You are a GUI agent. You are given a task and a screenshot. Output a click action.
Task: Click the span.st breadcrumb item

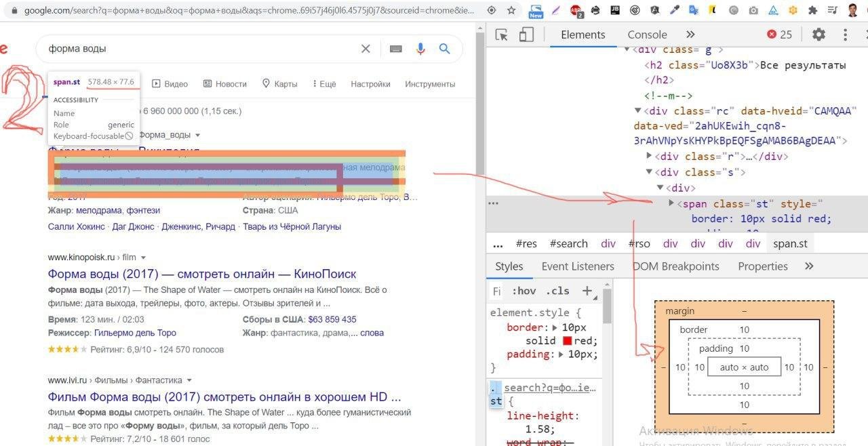click(x=791, y=244)
